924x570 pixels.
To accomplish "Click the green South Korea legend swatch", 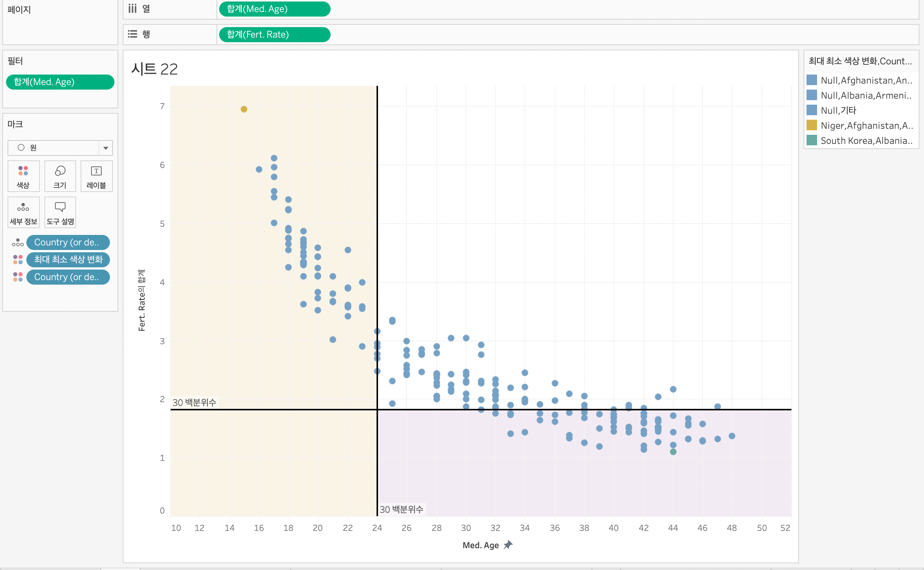I will pos(812,140).
